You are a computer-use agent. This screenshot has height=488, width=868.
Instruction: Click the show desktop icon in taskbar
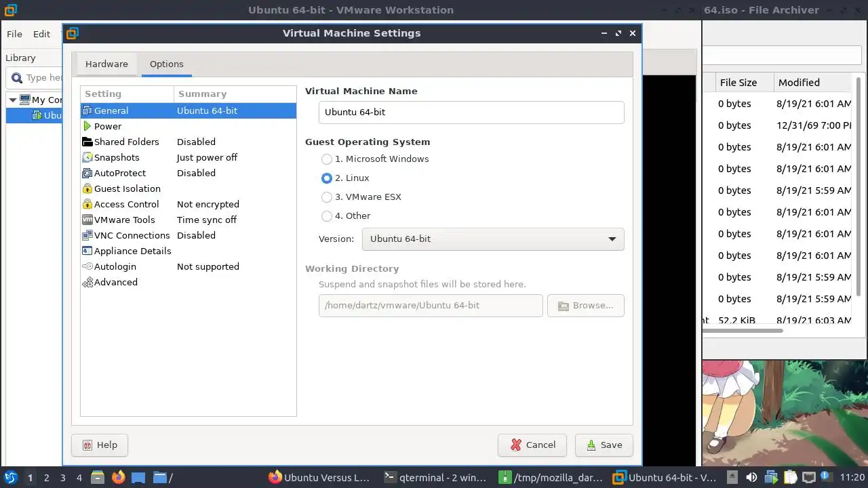point(138,477)
